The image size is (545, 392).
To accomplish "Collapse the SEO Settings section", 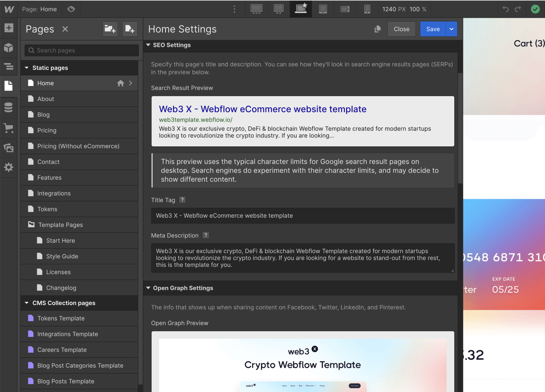I will point(148,45).
